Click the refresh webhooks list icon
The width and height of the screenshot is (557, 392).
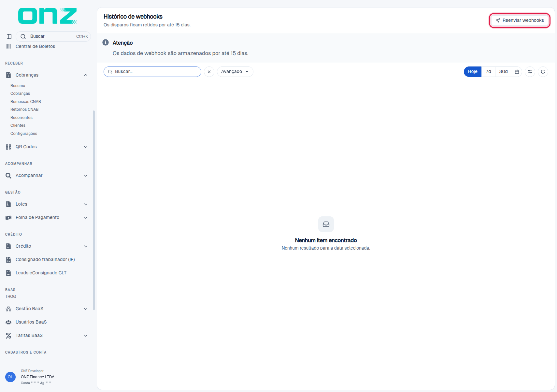(543, 72)
